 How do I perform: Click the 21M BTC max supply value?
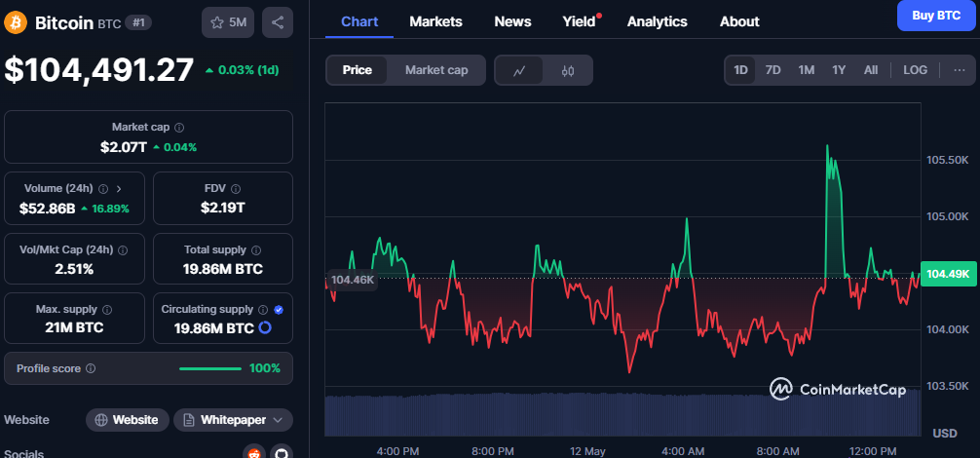[x=74, y=327]
